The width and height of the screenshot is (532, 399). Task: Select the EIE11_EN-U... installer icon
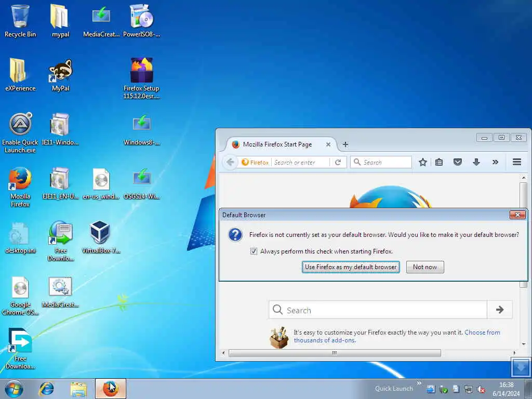60,183
